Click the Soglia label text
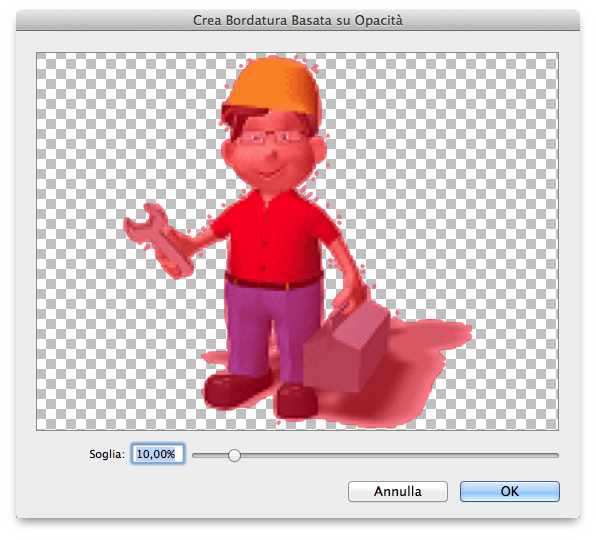596x540 pixels. (x=107, y=454)
